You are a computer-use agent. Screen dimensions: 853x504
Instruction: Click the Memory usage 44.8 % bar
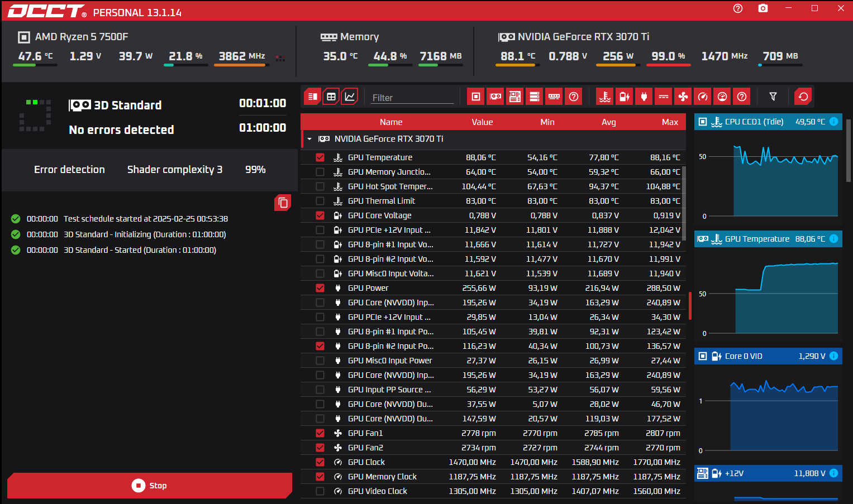pyautogui.click(x=390, y=65)
